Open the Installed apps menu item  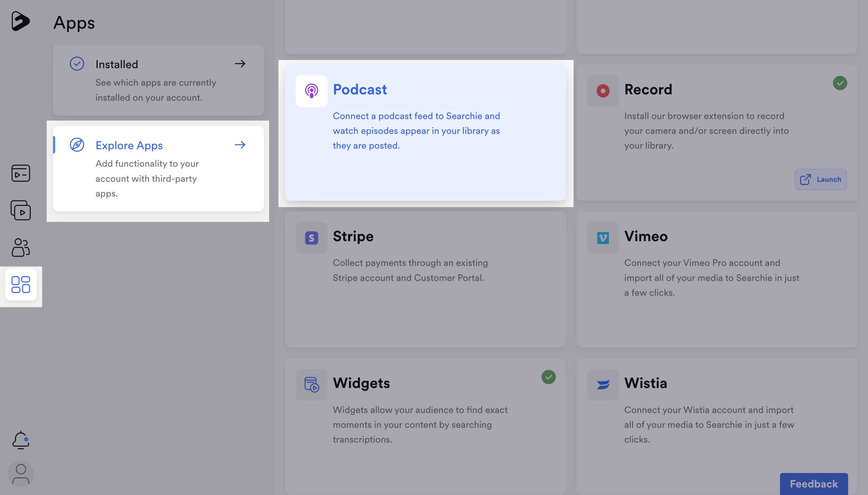158,80
